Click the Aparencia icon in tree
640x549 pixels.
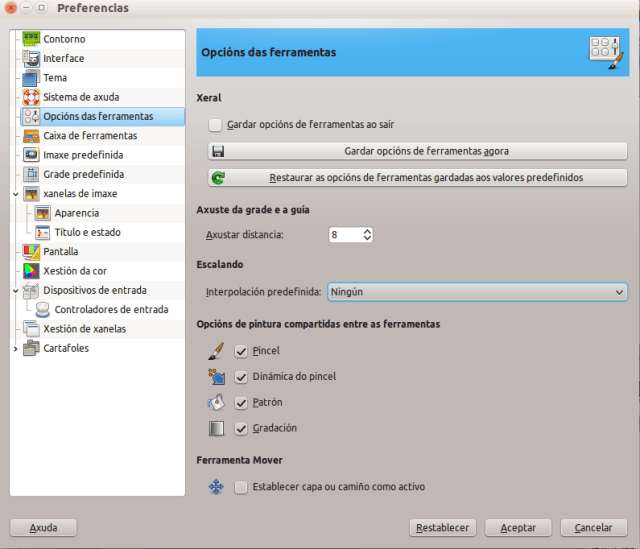pyautogui.click(x=42, y=213)
